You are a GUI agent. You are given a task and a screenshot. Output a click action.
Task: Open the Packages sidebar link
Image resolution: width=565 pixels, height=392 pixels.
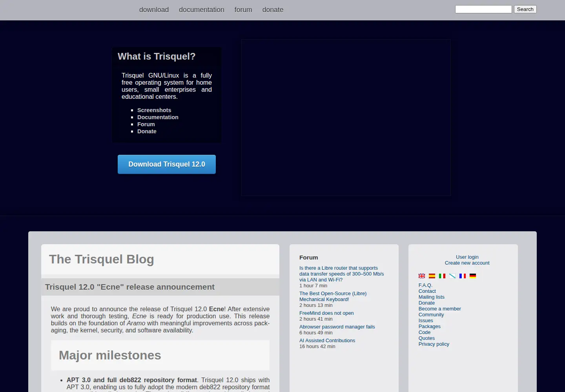(429, 327)
